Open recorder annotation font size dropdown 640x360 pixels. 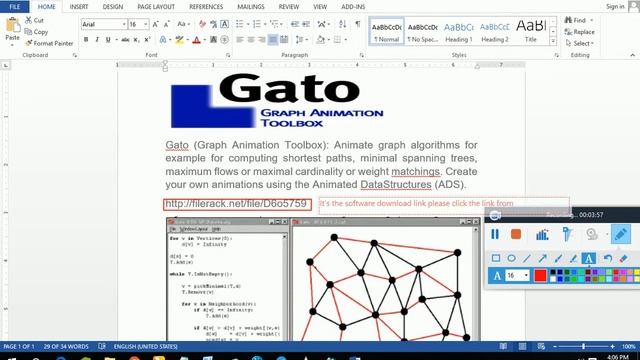coord(526,276)
